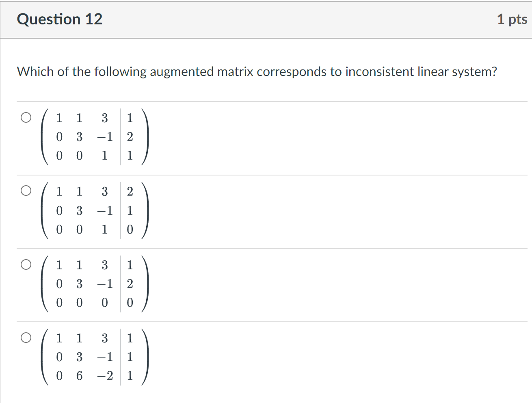The width and height of the screenshot is (532, 403).
Task: Click the question header bar
Action: click(x=266, y=19)
